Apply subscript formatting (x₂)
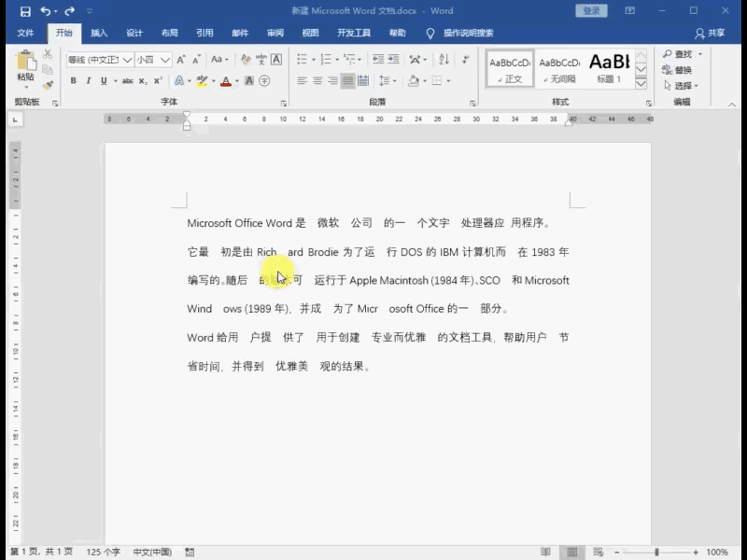 point(143,81)
